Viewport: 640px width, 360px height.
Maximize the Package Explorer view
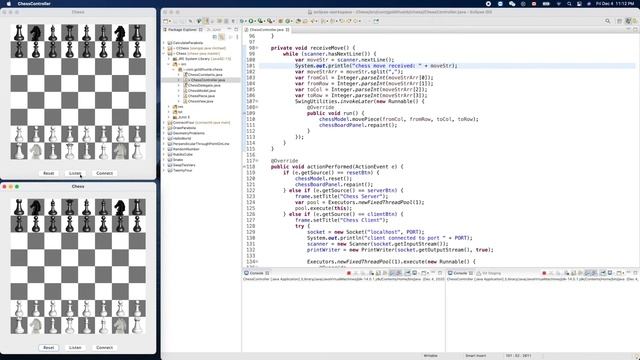coord(236,29)
